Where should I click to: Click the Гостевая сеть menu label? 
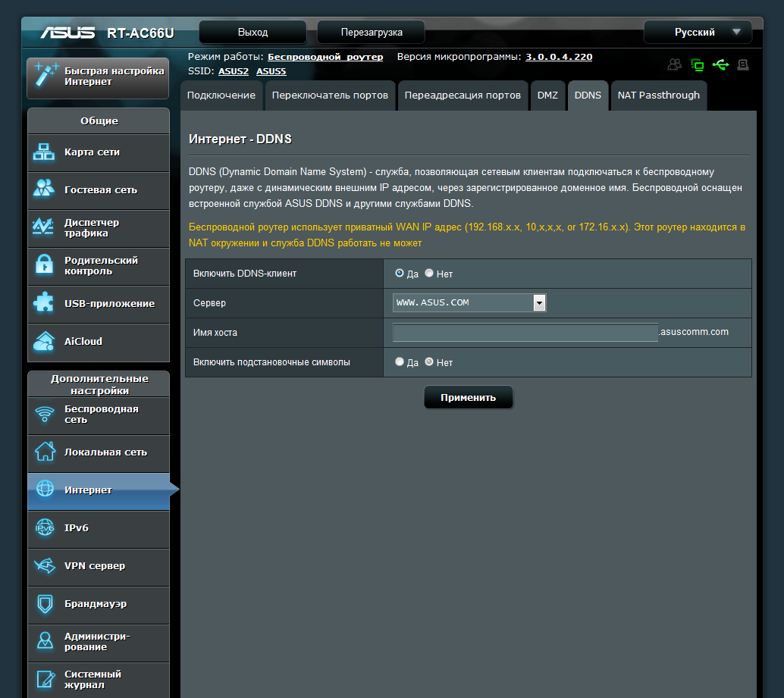click(x=101, y=190)
